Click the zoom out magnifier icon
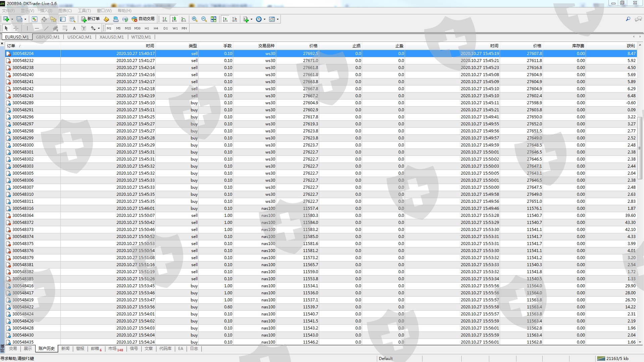The width and height of the screenshot is (644, 362). (x=204, y=19)
